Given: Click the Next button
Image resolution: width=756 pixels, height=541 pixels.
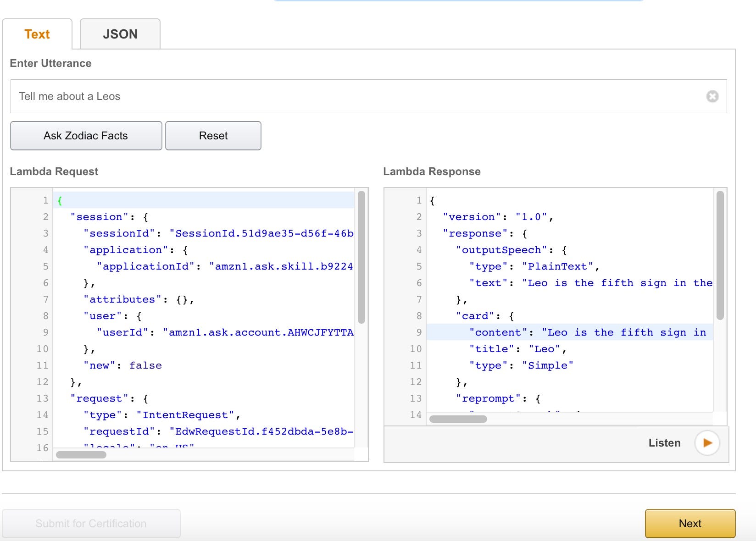Looking at the screenshot, I should click(x=690, y=524).
